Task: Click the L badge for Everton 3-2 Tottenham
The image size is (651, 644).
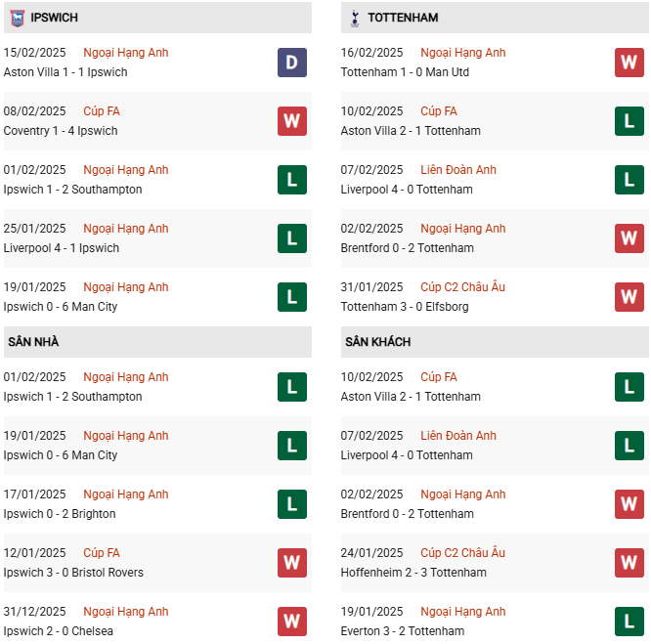Action: click(629, 622)
